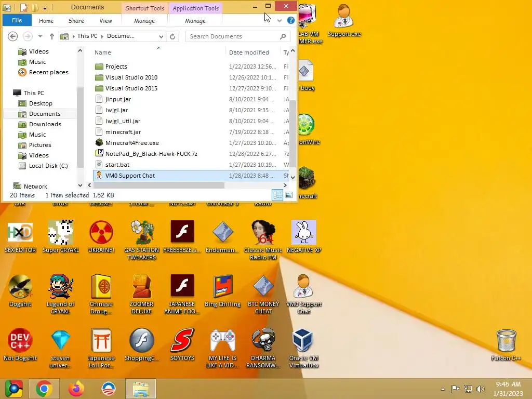Open the Home ribbon tab
The height and width of the screenshot is (399, 532).
point(46,21)
